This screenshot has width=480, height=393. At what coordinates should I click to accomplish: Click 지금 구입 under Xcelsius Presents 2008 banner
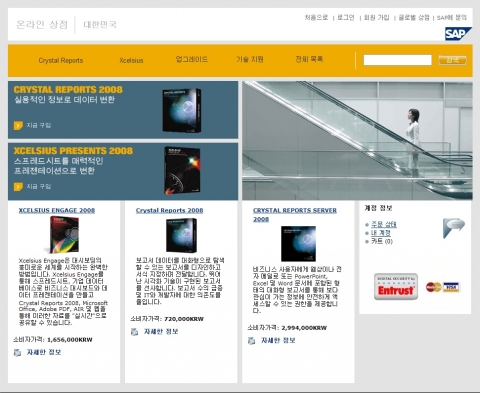39,186
